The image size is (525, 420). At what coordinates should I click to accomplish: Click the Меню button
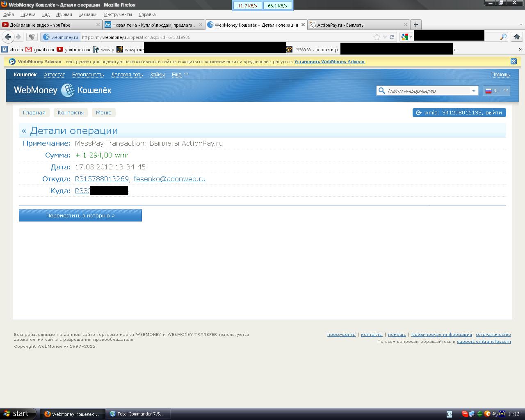point(104,112)
